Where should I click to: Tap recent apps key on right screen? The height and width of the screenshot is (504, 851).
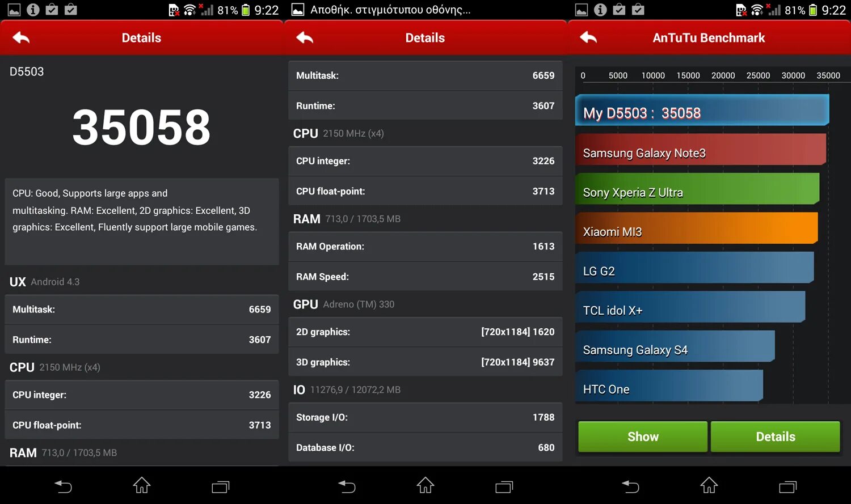787,486
